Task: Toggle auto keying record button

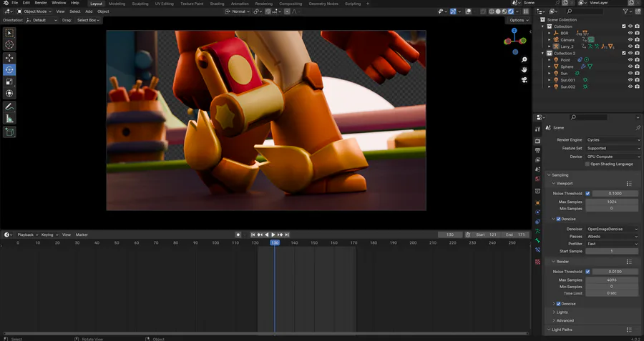Action: pyautogui.click(x=238, y=234)
